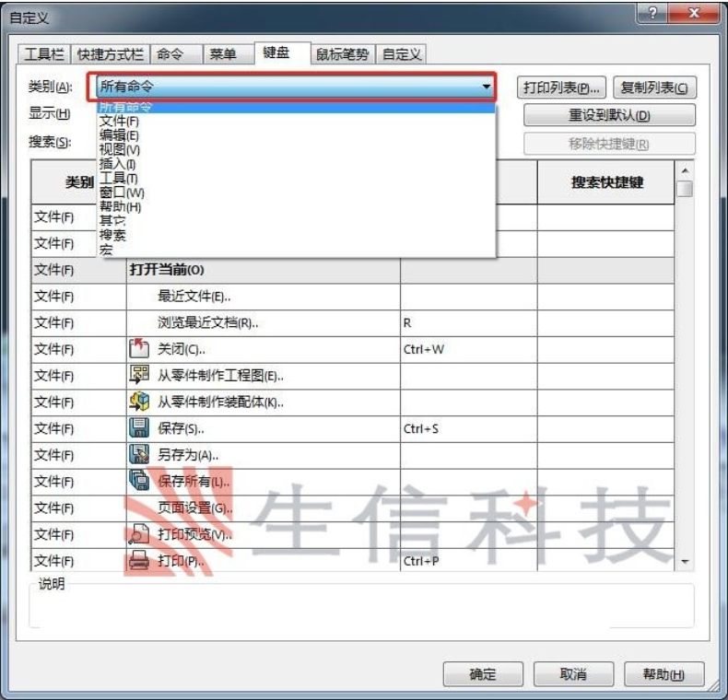
Task: Select the 打印预览(V).. command text
Action: point(195,534)
